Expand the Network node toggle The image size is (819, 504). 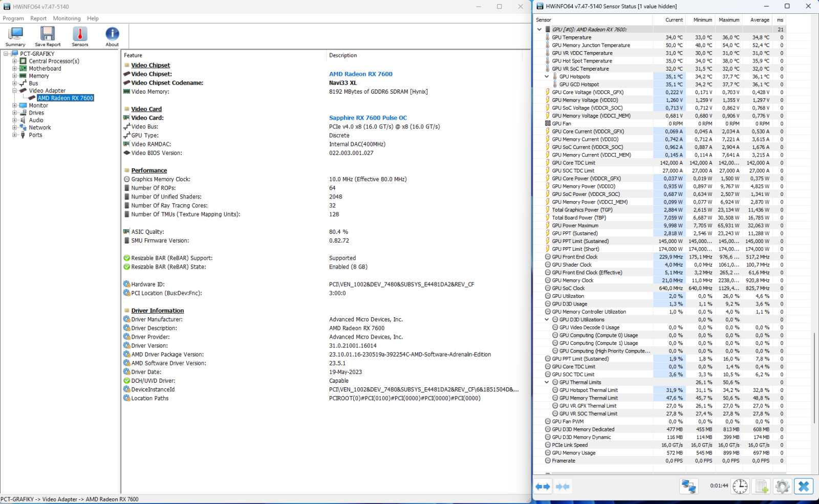(x=14, y=128)
